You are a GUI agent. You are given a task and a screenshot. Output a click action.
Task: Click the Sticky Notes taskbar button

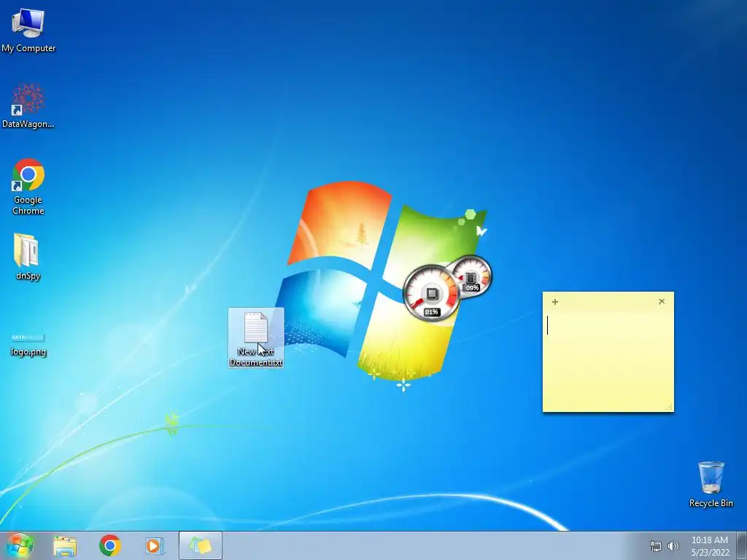tap(201, 545)
